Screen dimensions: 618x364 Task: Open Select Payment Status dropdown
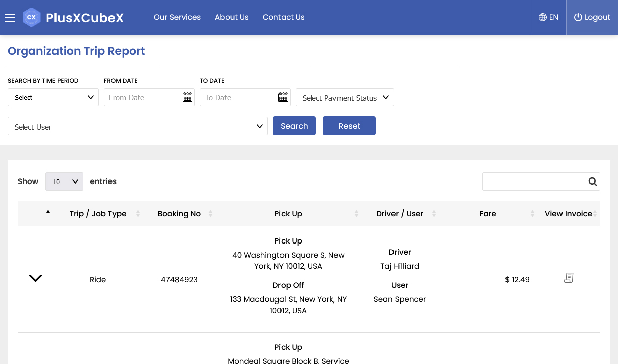pyautogui.click(x=345, y=97)
